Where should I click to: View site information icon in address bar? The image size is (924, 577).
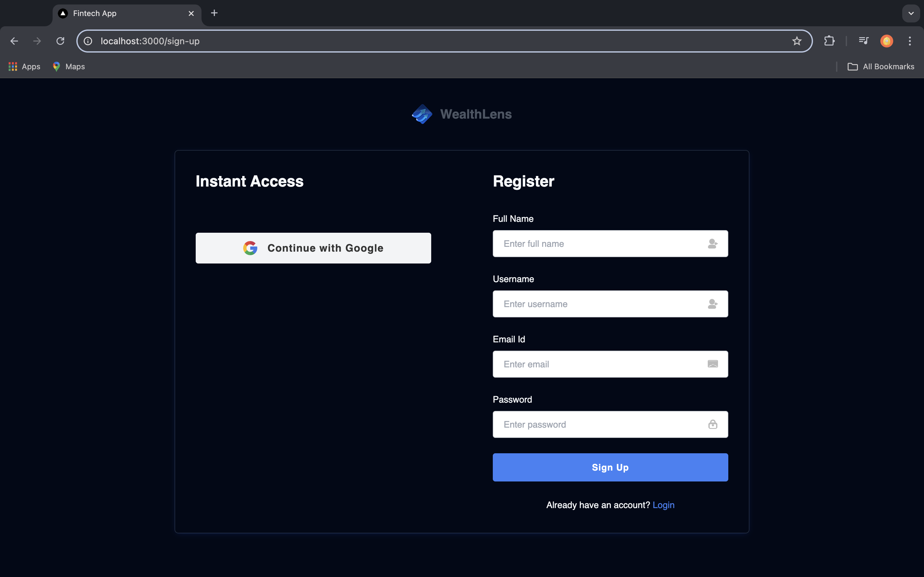(x=88, y=41)
